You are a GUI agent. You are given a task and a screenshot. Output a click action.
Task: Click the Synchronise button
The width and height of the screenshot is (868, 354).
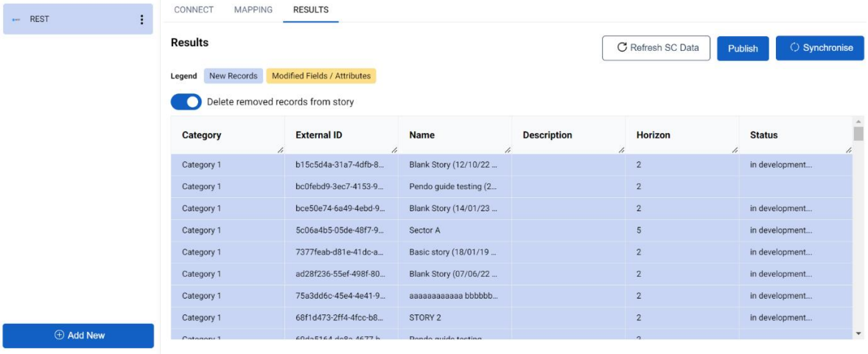(820, 48)
